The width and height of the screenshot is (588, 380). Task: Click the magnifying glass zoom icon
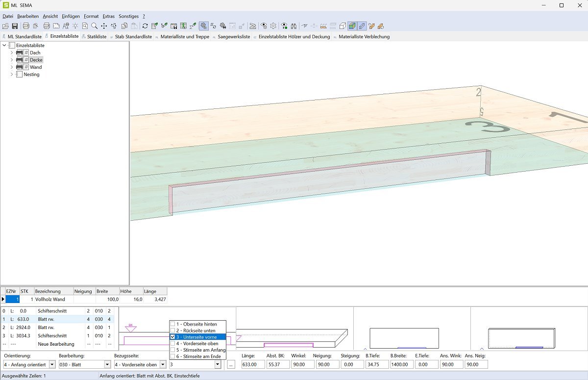click(x=94, y=26)
